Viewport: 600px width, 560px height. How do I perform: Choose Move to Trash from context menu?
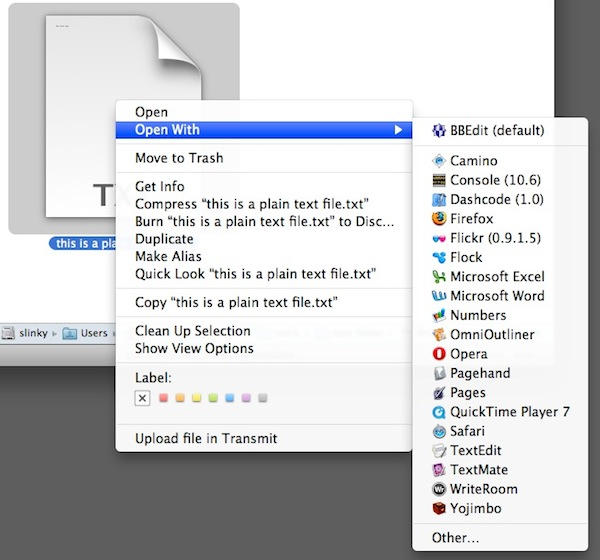pos(179,158)
